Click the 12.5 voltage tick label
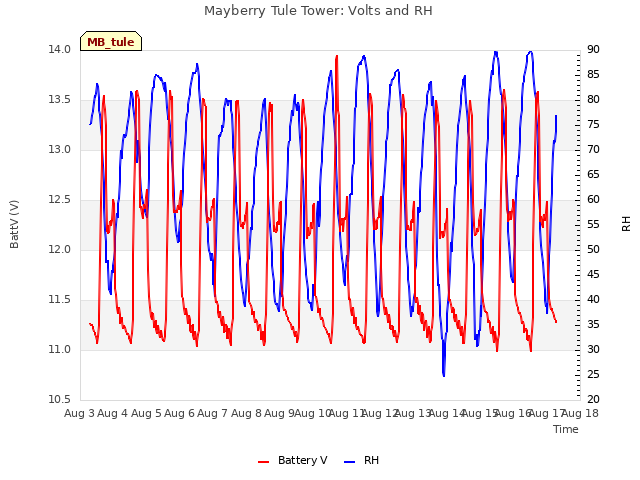Screen dimensions: 640x480 [60, 200]
